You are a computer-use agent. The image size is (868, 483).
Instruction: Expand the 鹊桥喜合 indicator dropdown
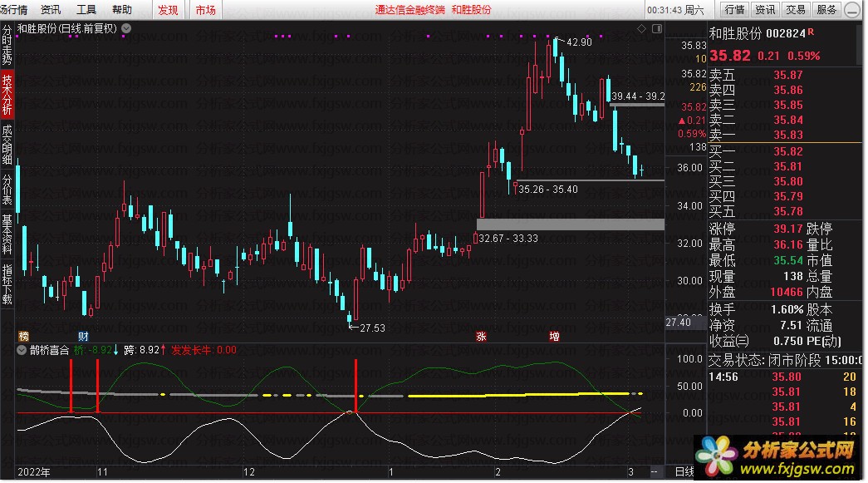(22, 350)
